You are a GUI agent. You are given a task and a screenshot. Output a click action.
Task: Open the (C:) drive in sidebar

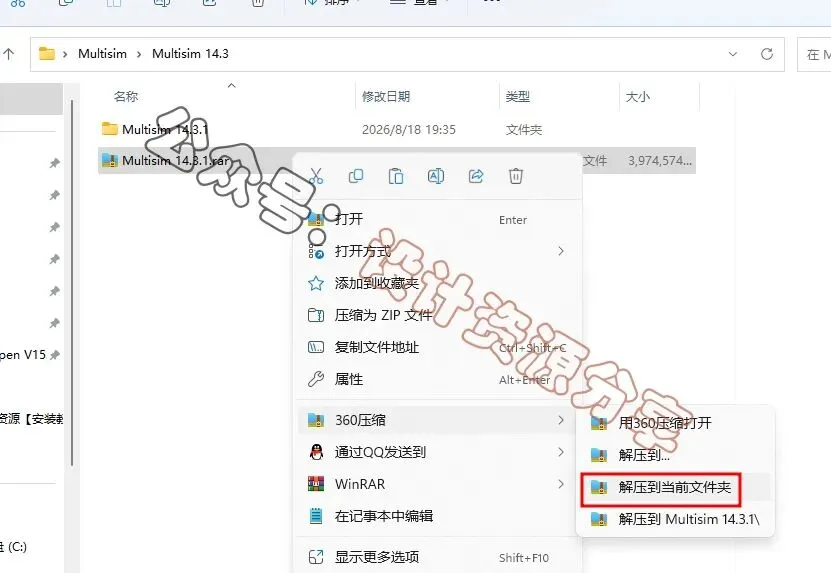coord(14,546)
